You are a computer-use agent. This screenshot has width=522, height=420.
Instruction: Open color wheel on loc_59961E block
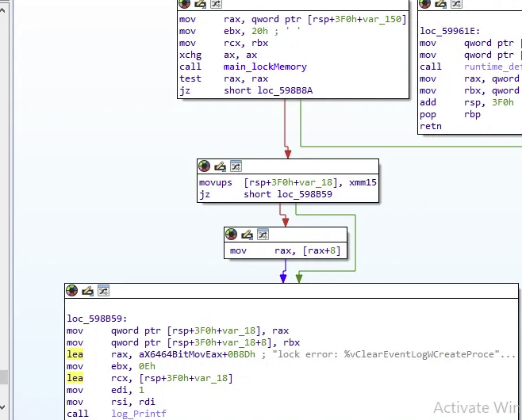[x=425, y=4]
